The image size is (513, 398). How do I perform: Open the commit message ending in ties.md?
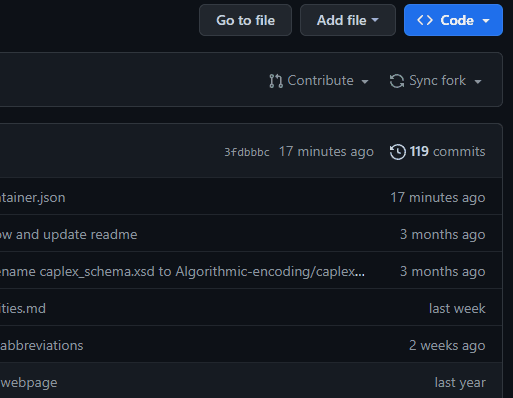point(23,309)
